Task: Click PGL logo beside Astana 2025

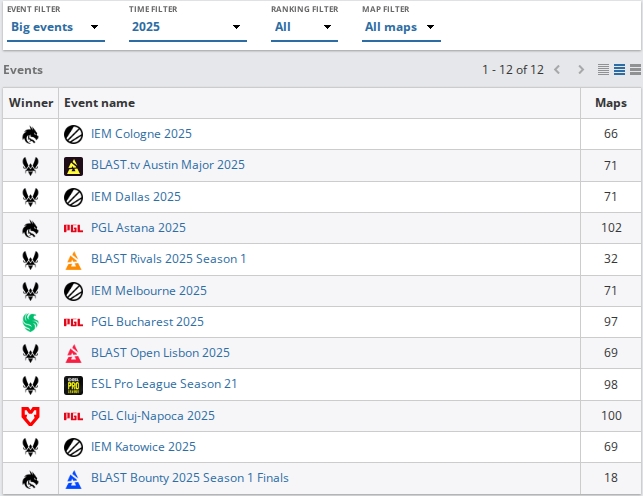Action: 73,228
